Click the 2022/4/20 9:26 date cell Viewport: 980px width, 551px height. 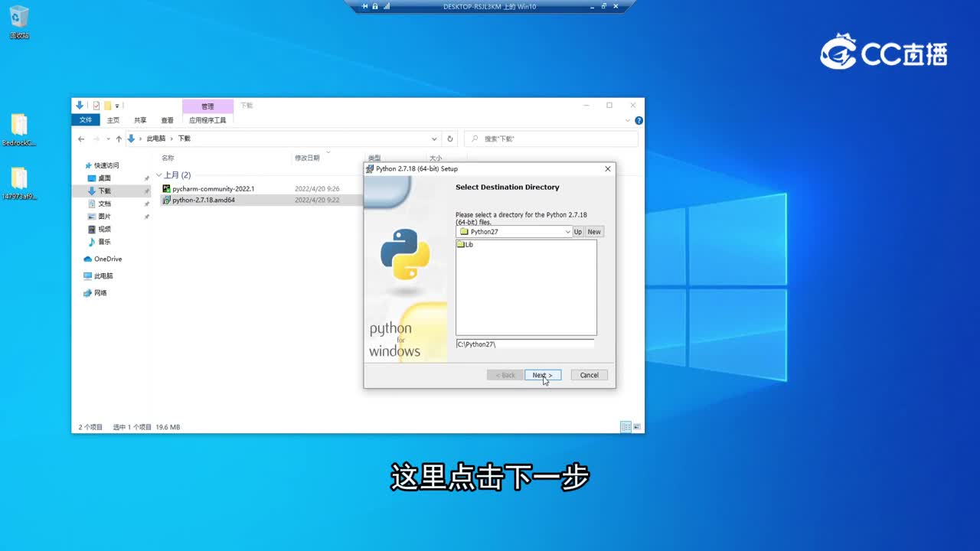coord(317,188)
